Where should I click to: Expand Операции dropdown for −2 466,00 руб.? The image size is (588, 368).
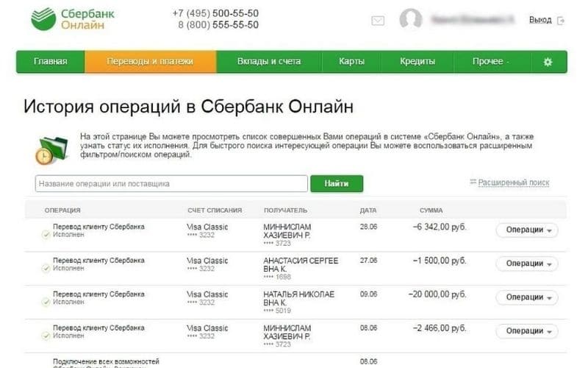[527, 331]
